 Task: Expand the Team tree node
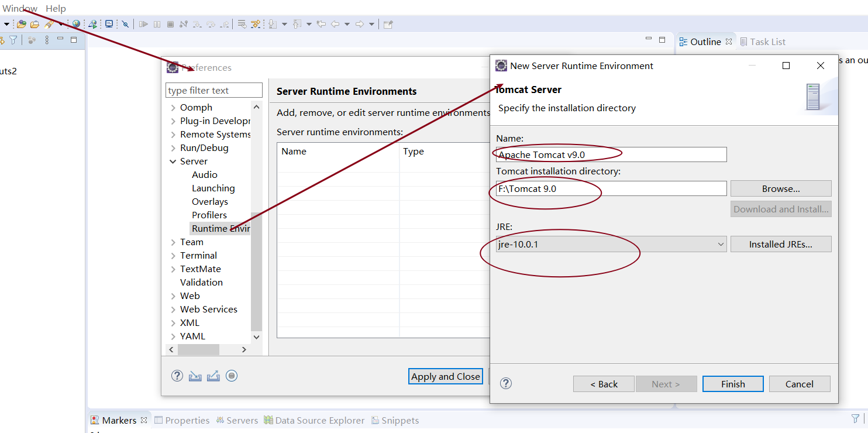point(173,242)
